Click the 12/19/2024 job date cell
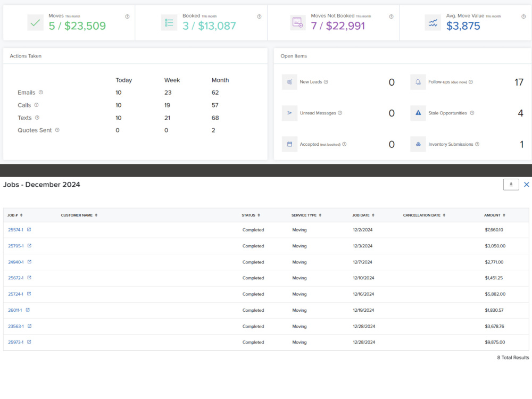Screen dimensions: 532x399 (x=363, y=310)
